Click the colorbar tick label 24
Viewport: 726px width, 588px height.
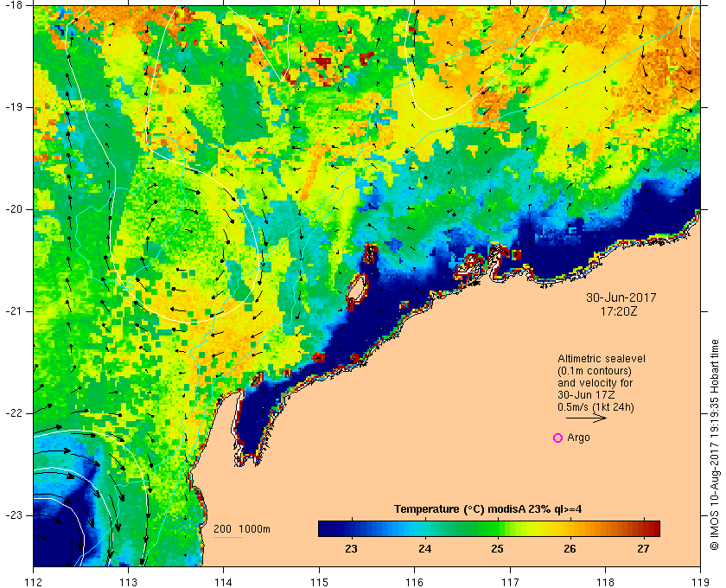424,548
